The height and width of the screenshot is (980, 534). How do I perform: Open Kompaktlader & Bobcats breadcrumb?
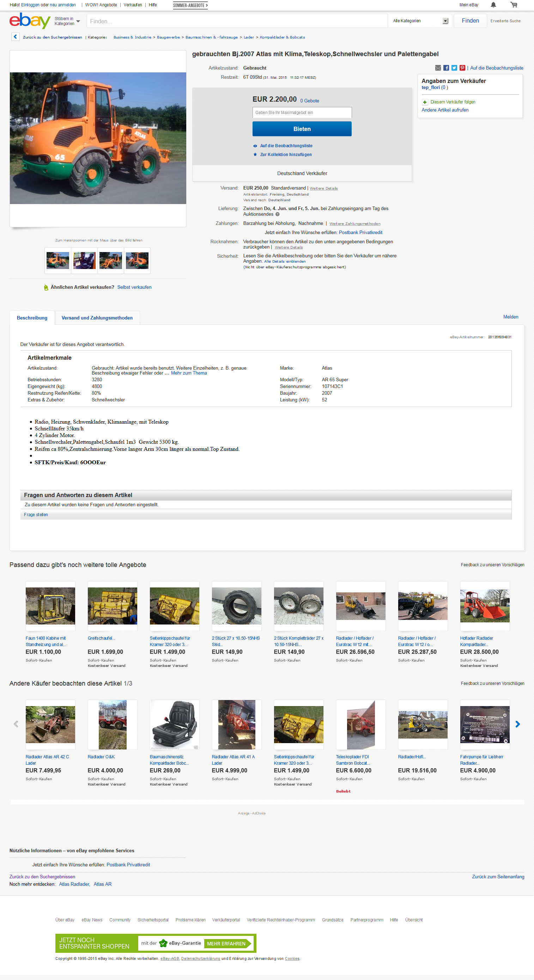point(282,37)
